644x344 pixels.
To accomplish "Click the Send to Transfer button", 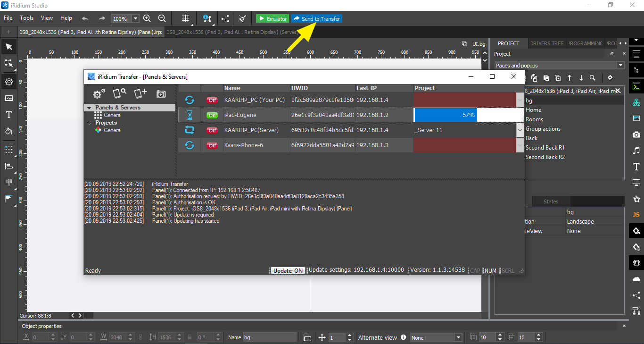I will (x=316, y=19).
